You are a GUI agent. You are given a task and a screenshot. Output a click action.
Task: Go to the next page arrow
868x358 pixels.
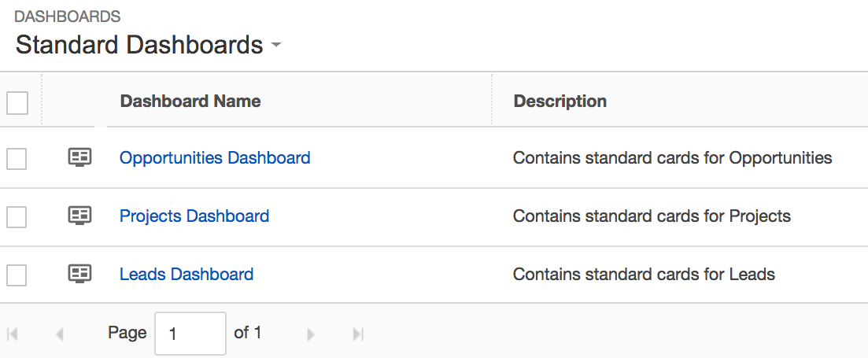pos(311,334)
